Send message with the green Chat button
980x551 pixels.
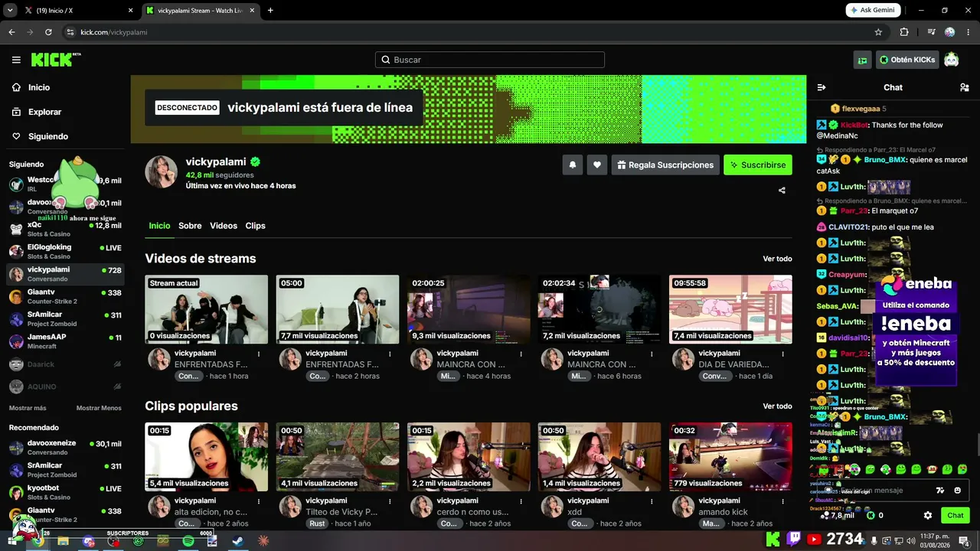[955, 515]
